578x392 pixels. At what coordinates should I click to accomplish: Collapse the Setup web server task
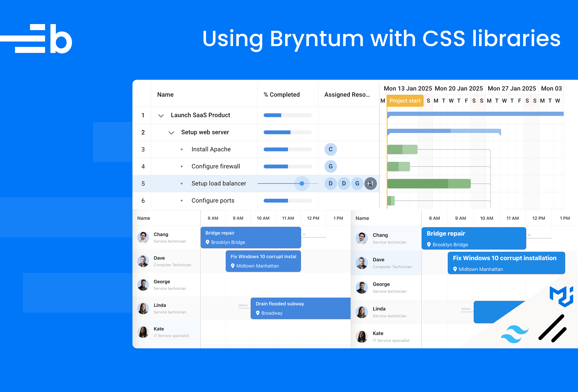click(x=171, y=133)
